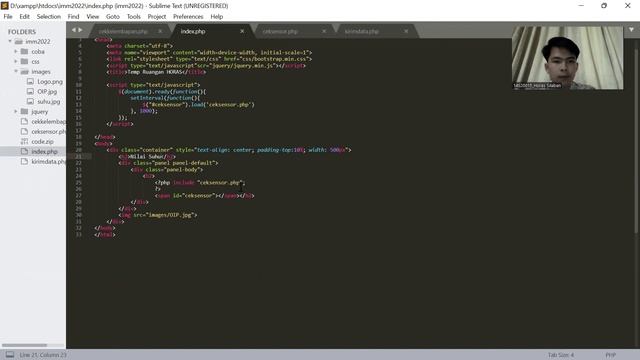Open the View menu

pyautogui.click(x=93, y=17)
